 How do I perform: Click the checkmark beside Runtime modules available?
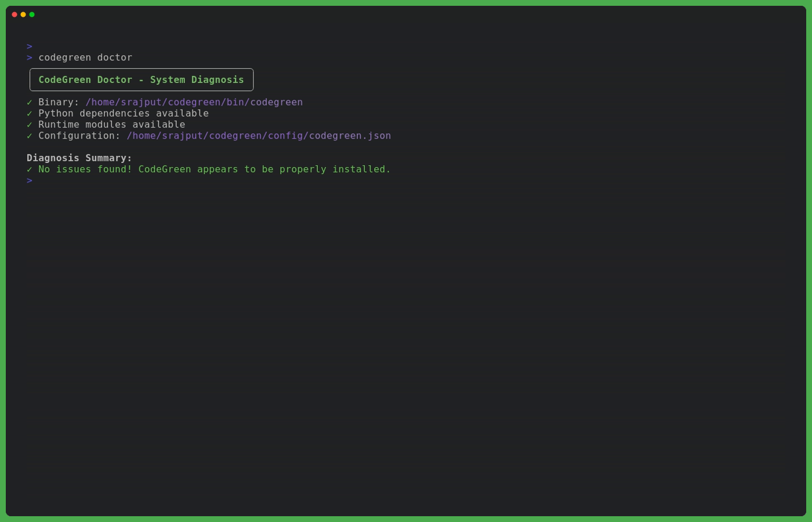click(x=30, y=125)
